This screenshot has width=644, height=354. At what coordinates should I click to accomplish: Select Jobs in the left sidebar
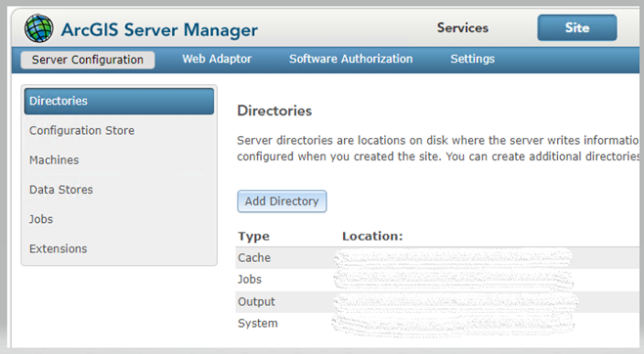(x=119, y=219)
